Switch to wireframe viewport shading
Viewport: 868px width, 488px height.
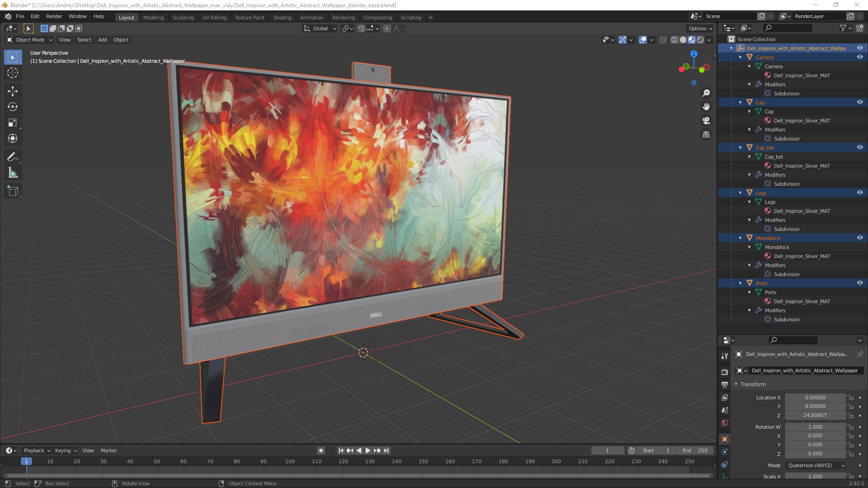675,40
